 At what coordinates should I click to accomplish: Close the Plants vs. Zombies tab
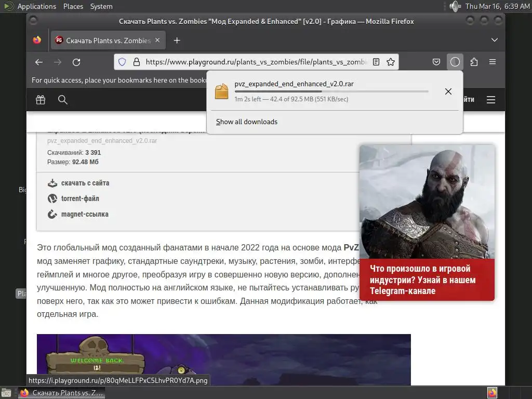157,40
